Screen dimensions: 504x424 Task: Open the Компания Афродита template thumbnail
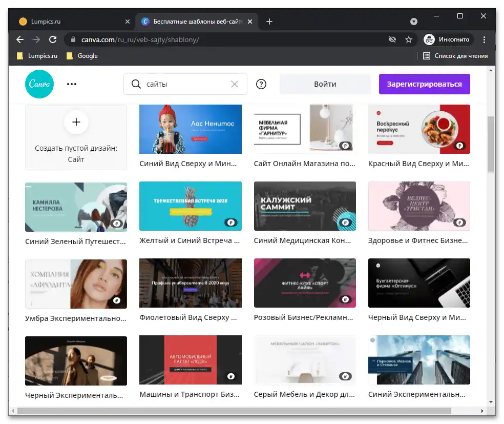click(76, 284)
